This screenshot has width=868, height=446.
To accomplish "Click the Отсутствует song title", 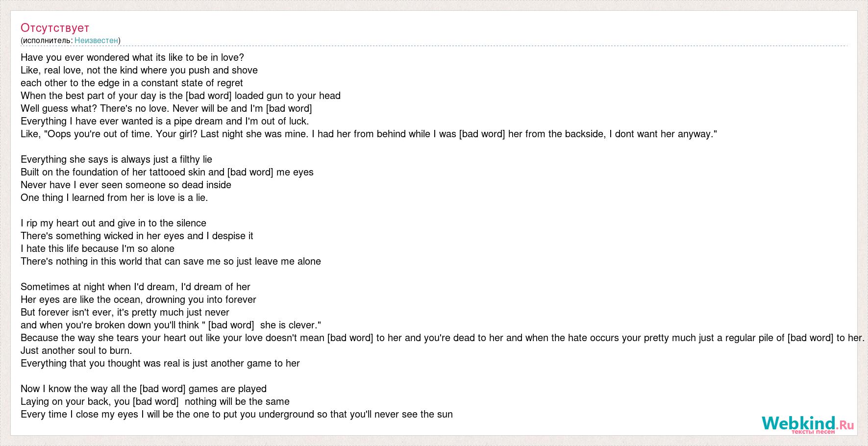I will (55, 27).
